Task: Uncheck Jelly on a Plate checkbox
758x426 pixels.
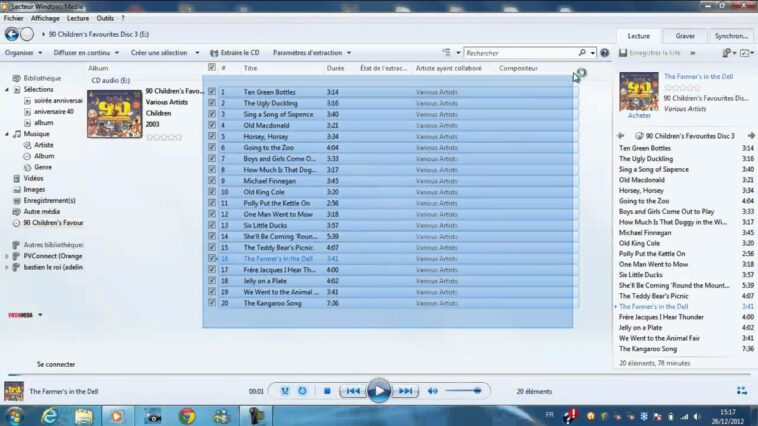Action: click(212, 281)
